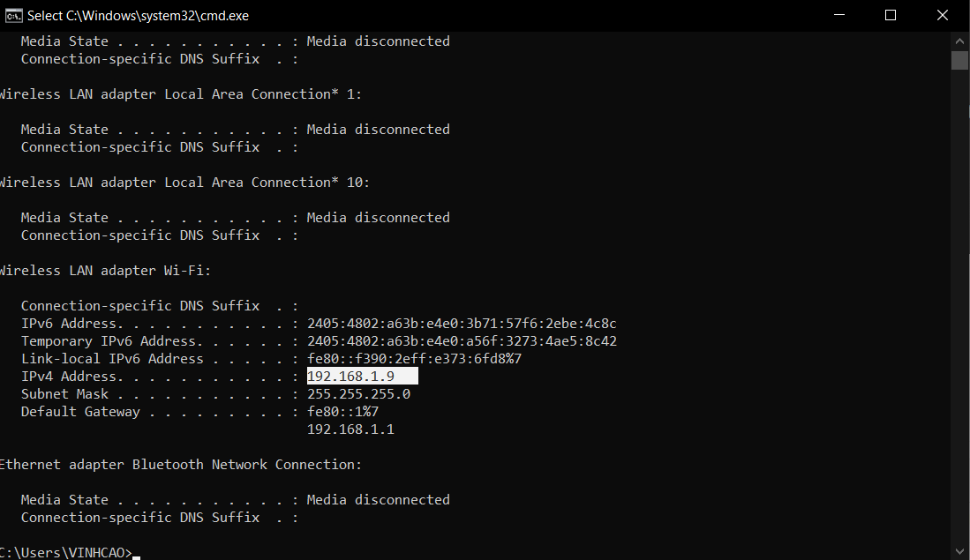The height and width of the screenshot is (560, 970).
Task: Click the Subnet Mask value 255.255.255.0
Action: tap(358, 394)
